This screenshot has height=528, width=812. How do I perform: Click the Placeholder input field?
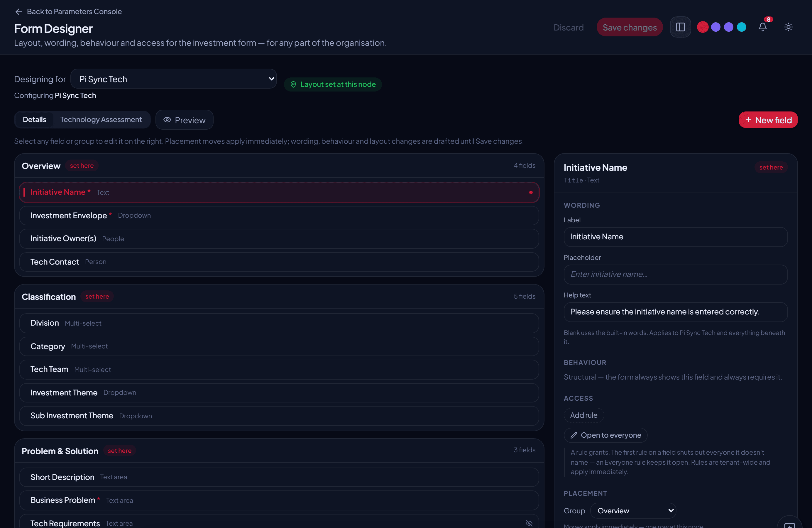[x=676, y=274]
